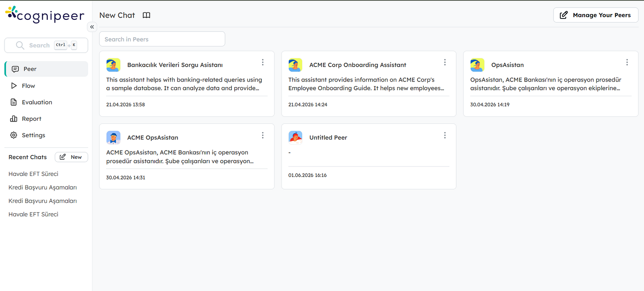Click Manage Your Peers button
Screen dimensions: 644x291
click(596, 15)
